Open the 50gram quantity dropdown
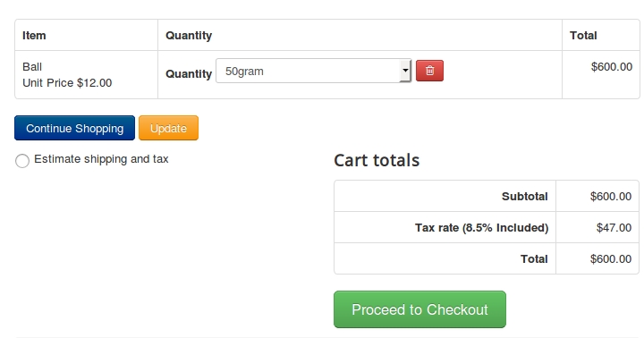 [313, 71]
